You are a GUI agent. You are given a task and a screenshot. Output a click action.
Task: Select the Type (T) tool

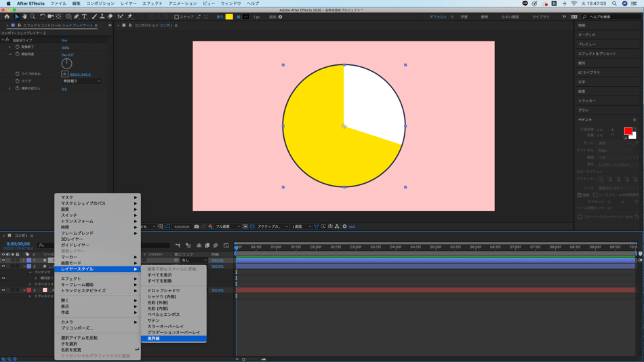coord(85,17)
